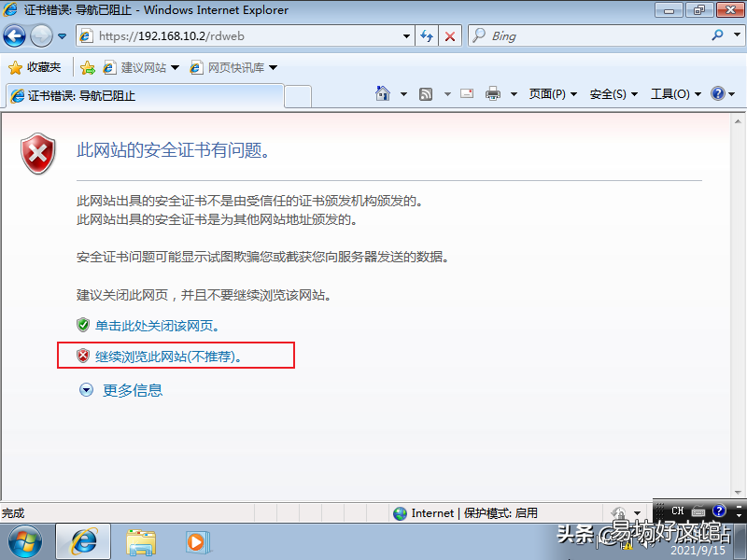Screen dimensions: 747x560
Task: Click the Refresh page icon
Action: click(x=427, y=36)
